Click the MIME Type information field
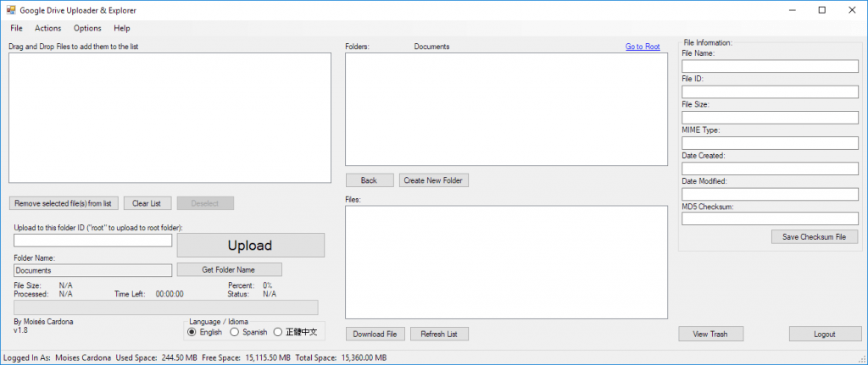868x365 pixels. tap(770, 142)
